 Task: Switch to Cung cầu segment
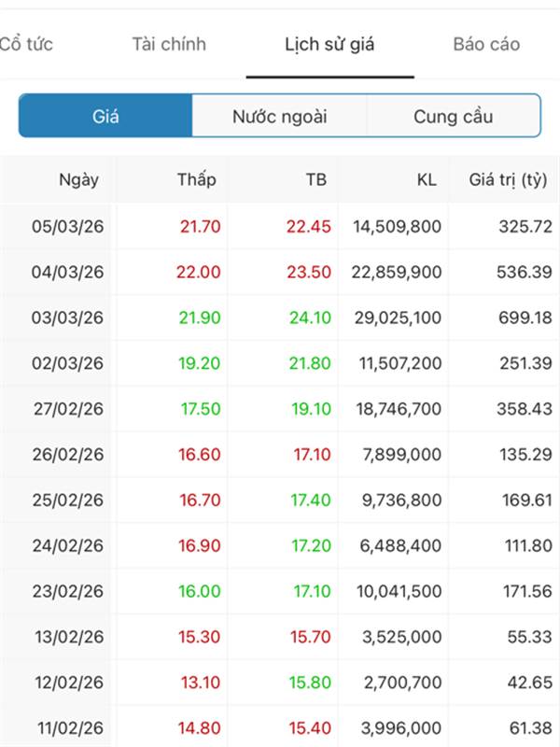(453, 117)
